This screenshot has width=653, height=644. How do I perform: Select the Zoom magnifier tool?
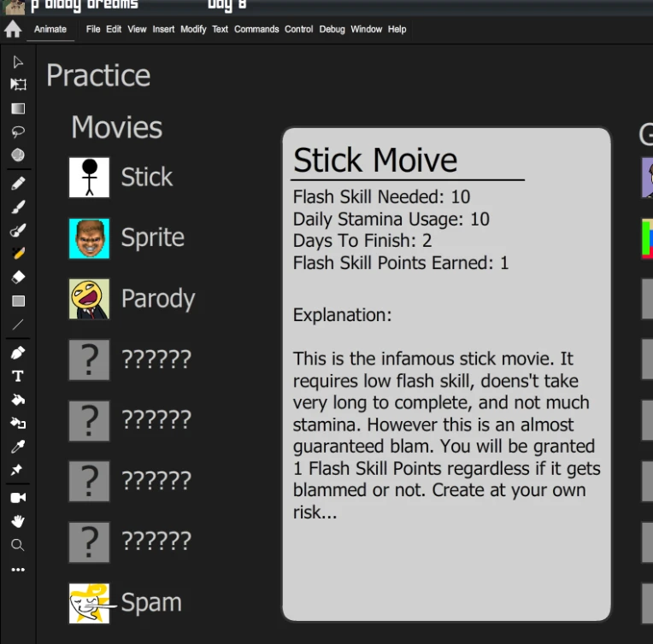pyautogui.click(x=17, y=545)
